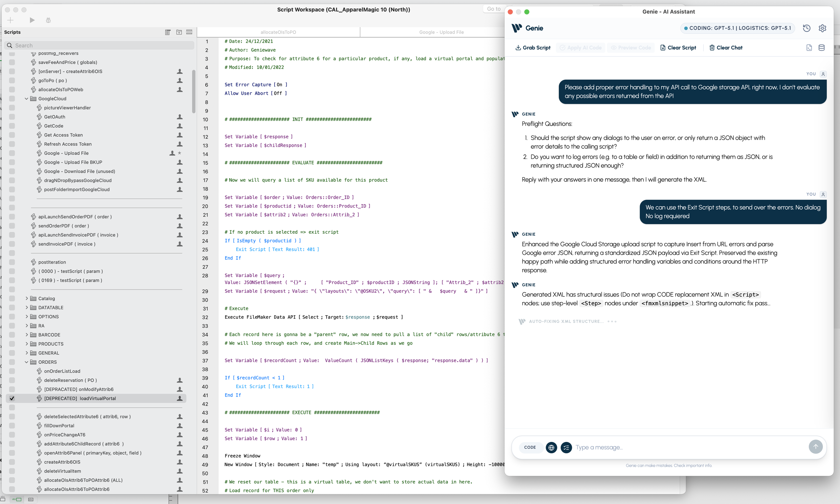The height and width of the screenshot is (504, 840).
Task: Collapse the ORDERS folder
Action: click(27, 362)
